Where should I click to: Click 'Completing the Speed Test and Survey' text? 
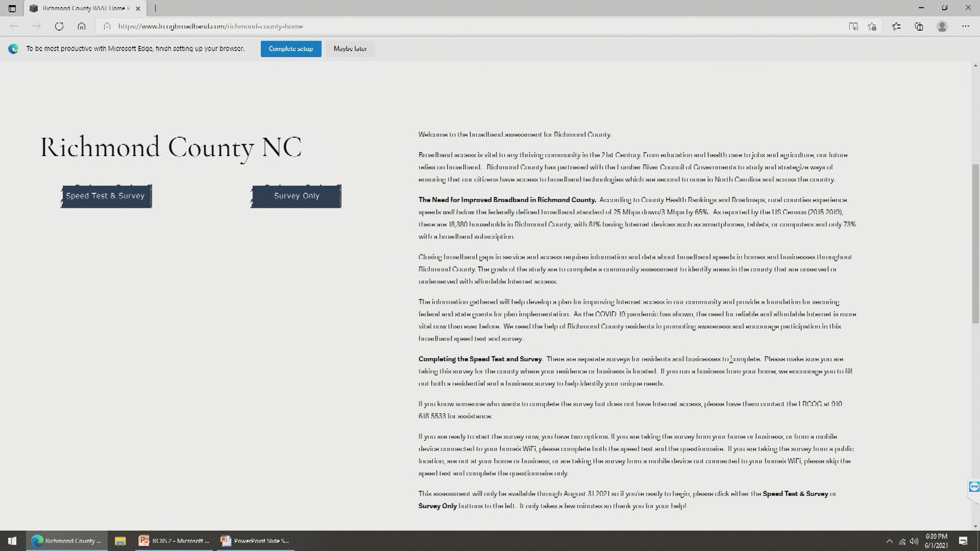point(480,359)
